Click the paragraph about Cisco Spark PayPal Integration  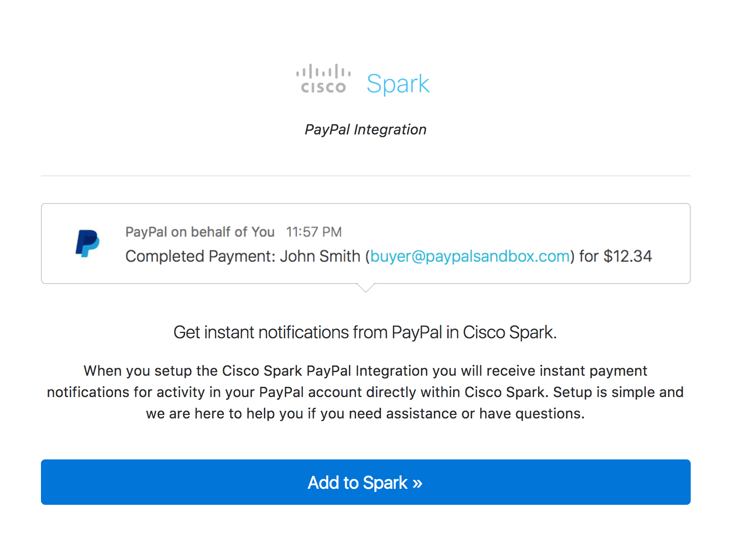tap(365, 392)
